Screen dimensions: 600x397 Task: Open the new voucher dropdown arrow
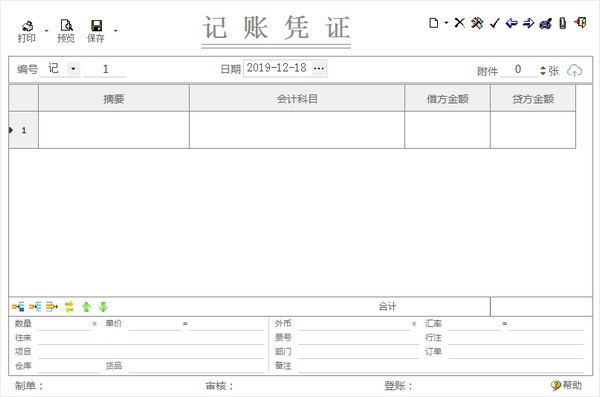point(446,23)
